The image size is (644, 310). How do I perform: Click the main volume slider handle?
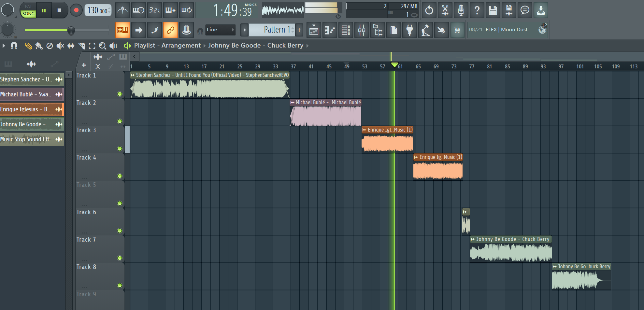[x=71, y=30]
